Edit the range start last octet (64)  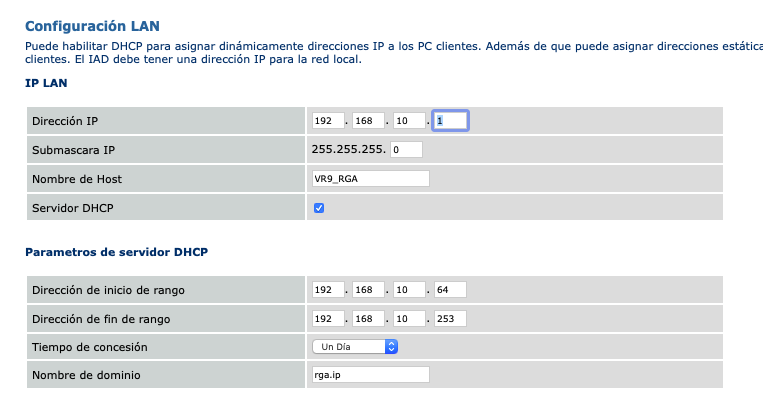450,290
